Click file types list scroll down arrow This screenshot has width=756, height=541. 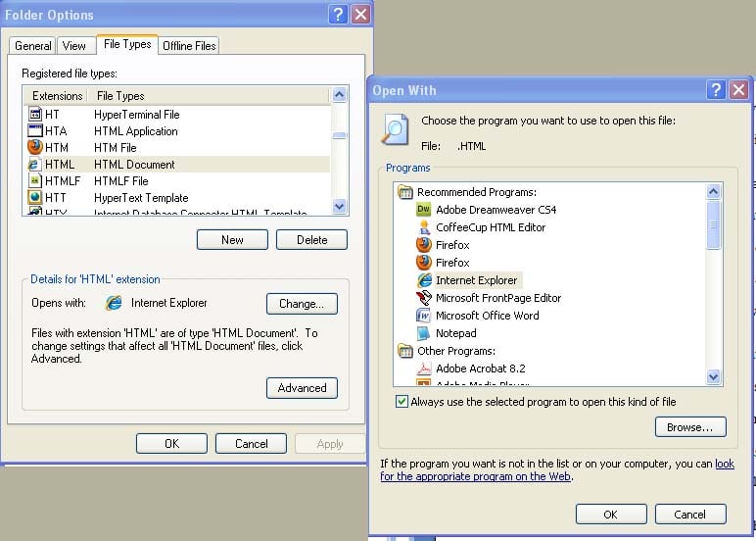[340, 206]
